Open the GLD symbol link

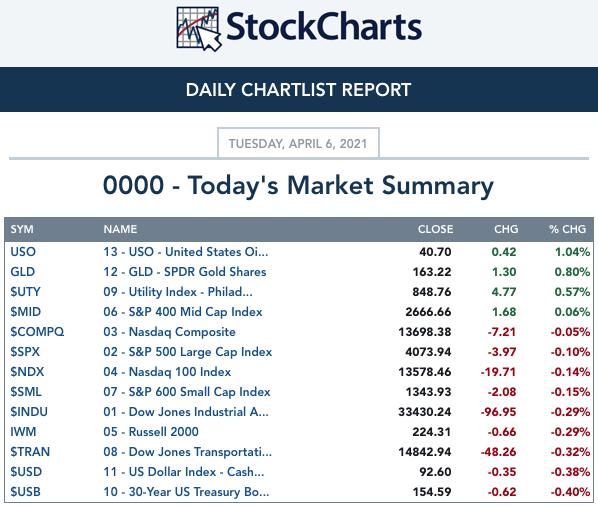(23, 272)
